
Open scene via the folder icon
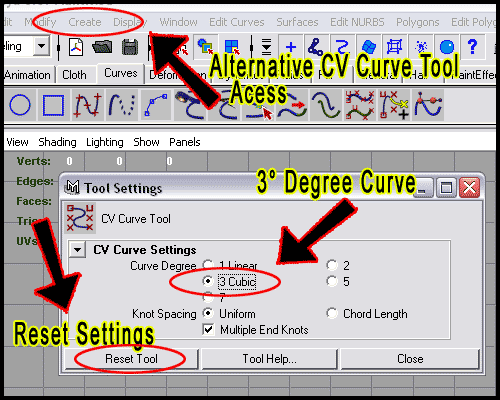point(102,47)
